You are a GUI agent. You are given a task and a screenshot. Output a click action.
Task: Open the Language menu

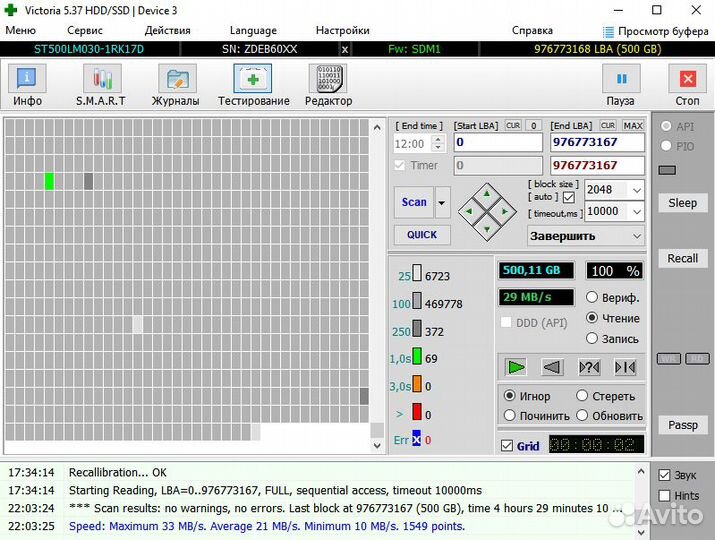(253, 30)
